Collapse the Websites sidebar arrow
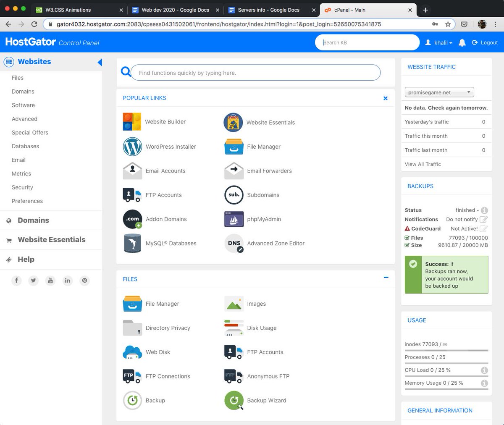This screenshot has height=425, width=504. coord(100,62)
